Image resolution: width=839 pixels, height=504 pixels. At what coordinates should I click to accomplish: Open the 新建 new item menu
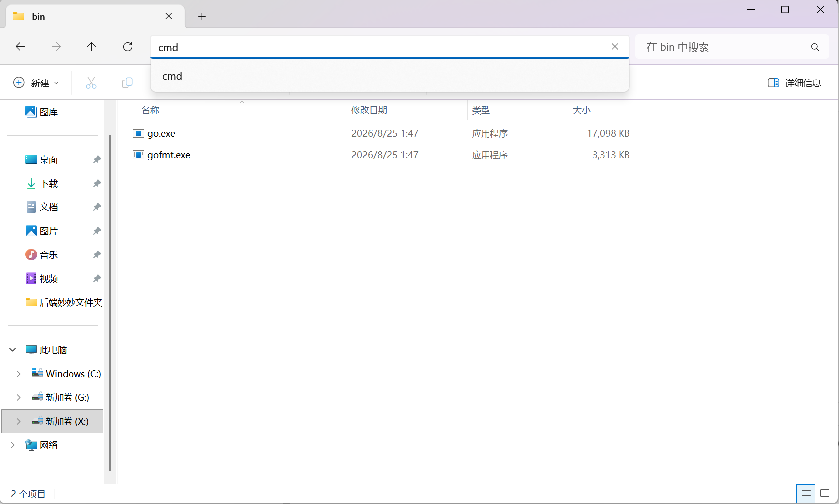click(x=36, y=83)
